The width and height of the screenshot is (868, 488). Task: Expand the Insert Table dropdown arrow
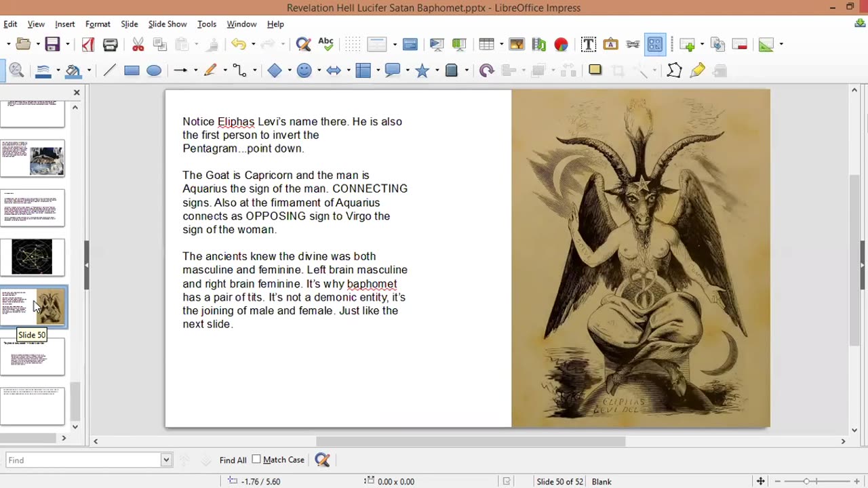pos(502,45)
